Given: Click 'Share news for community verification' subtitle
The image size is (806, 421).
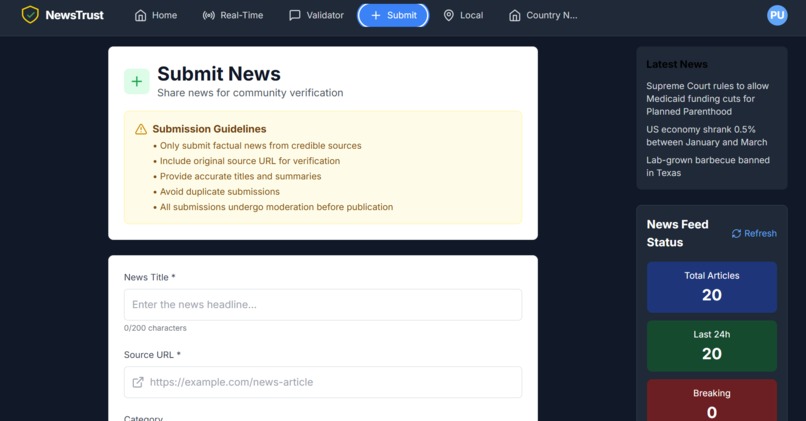Looking at the screenshot, I should click(250, 93).
